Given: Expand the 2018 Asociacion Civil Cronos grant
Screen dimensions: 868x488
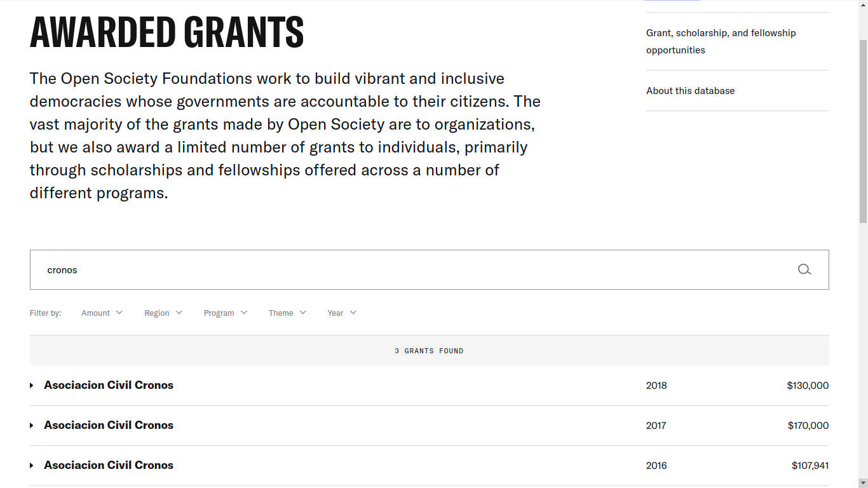Looking at the screenshot, I should tap(109, 385).
